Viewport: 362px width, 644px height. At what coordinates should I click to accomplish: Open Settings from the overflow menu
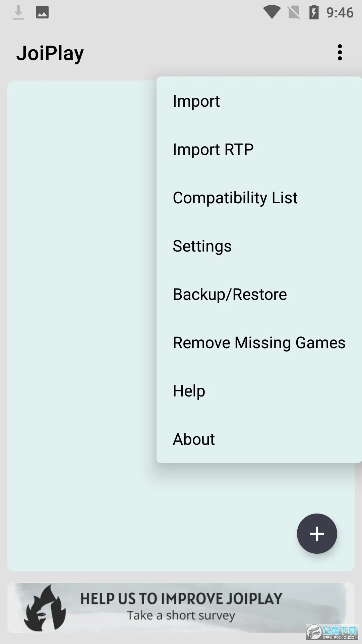[202, 246]
